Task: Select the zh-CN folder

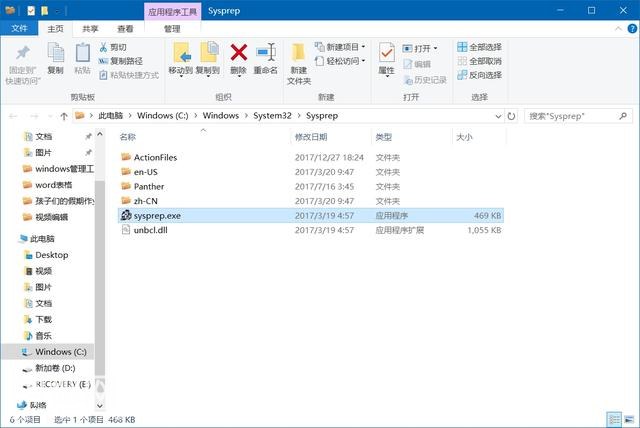Action: click(x=311, y=201)
